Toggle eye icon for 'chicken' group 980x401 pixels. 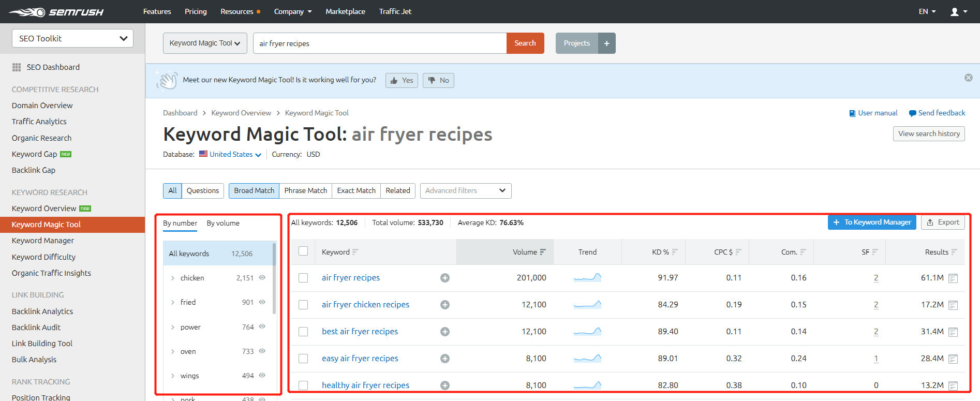pos(262,277)
